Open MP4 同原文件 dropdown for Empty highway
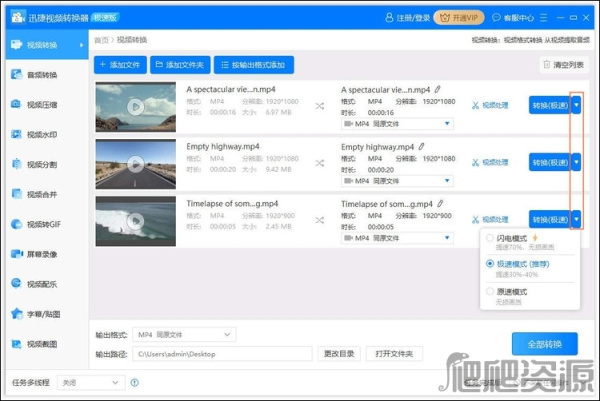The width and height of the screenshot is (600, 401). 397,181
